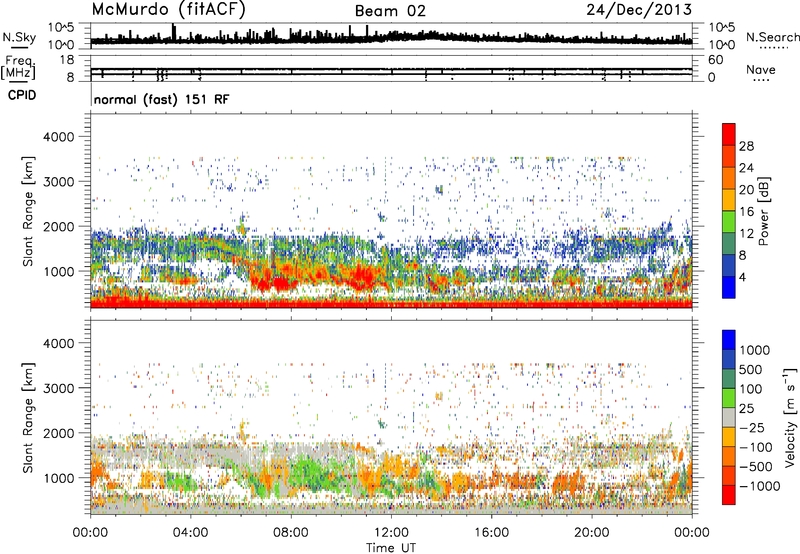Select the -25 label on velocity colorbar
800x554 pixels.
[x=752, y=428]
